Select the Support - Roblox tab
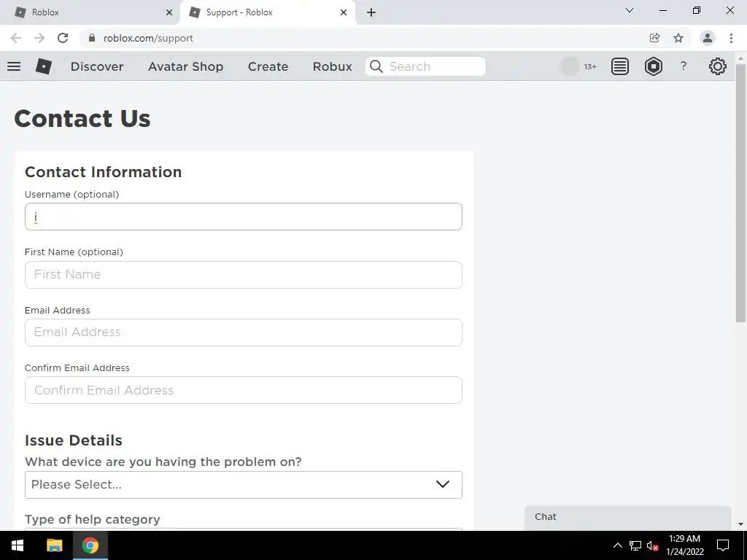This screenshot has width=747, height=560. [267, 12]
